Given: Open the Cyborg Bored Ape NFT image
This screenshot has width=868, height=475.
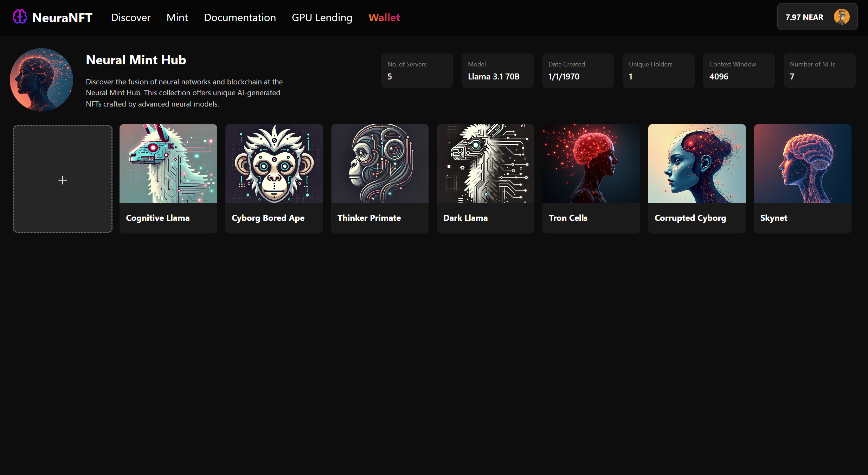Looking at the screenshot, I should (274, 164).
